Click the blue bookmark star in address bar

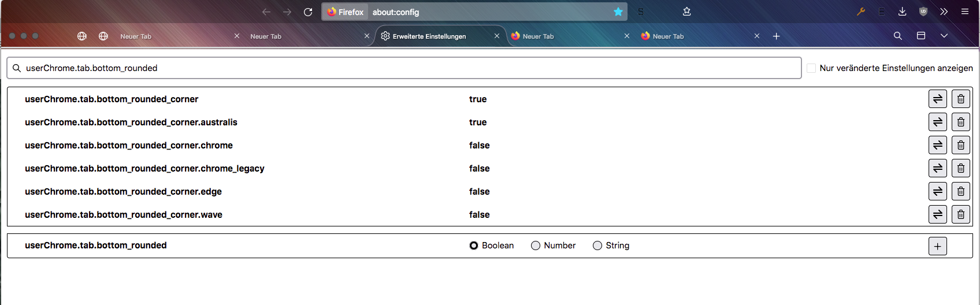[x=618, y=12]
